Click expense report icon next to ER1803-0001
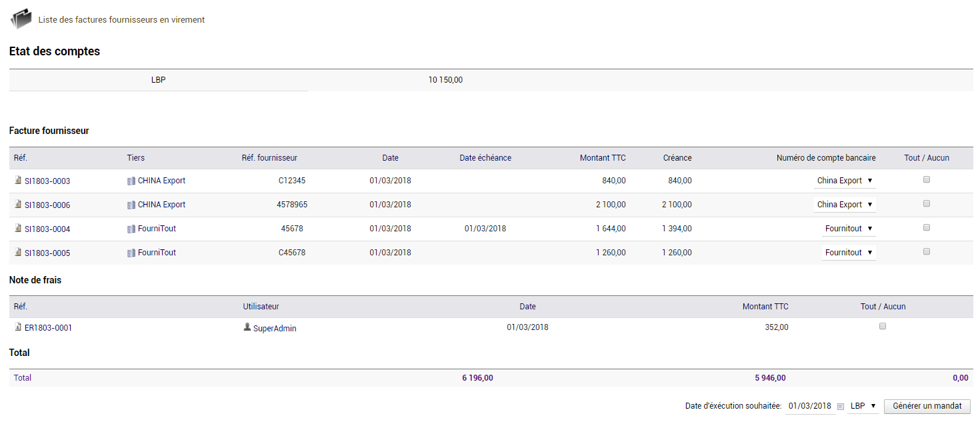 (18, 327)
